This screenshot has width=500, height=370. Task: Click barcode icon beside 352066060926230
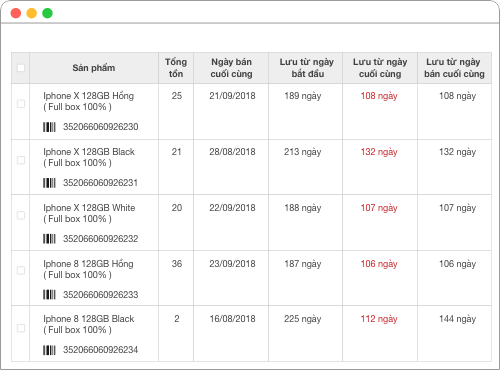pyautogui.click(x=49, y=127)
